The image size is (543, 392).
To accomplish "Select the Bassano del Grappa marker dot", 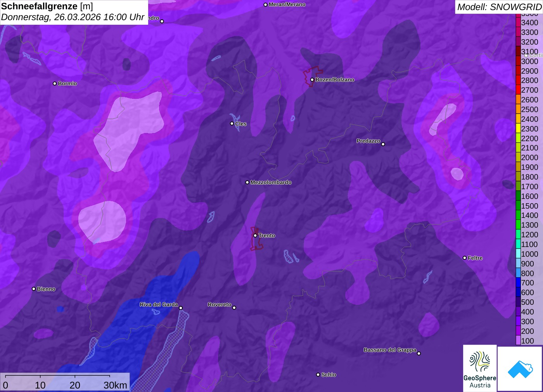I will pos(419,353).
